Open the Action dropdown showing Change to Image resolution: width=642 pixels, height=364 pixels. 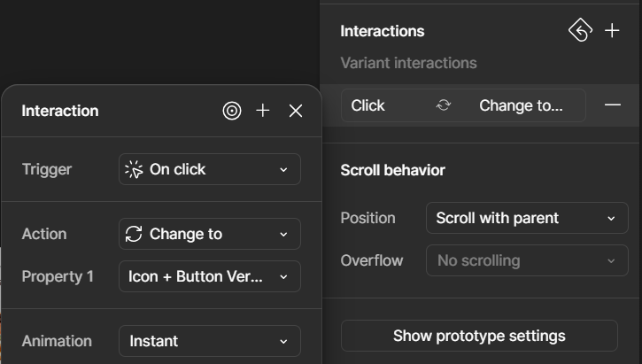pyautogui.click(x=209, y=234)
